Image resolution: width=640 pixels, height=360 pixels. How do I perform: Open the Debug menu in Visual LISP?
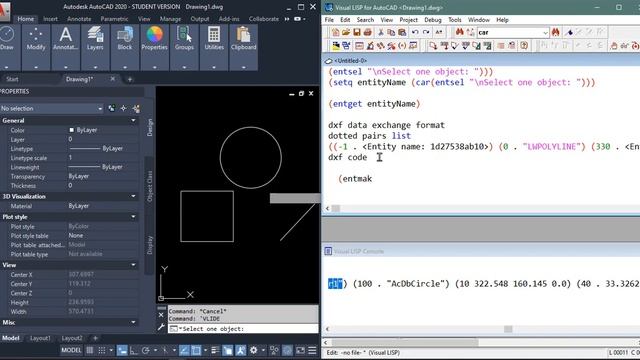(x=433, y=20)
